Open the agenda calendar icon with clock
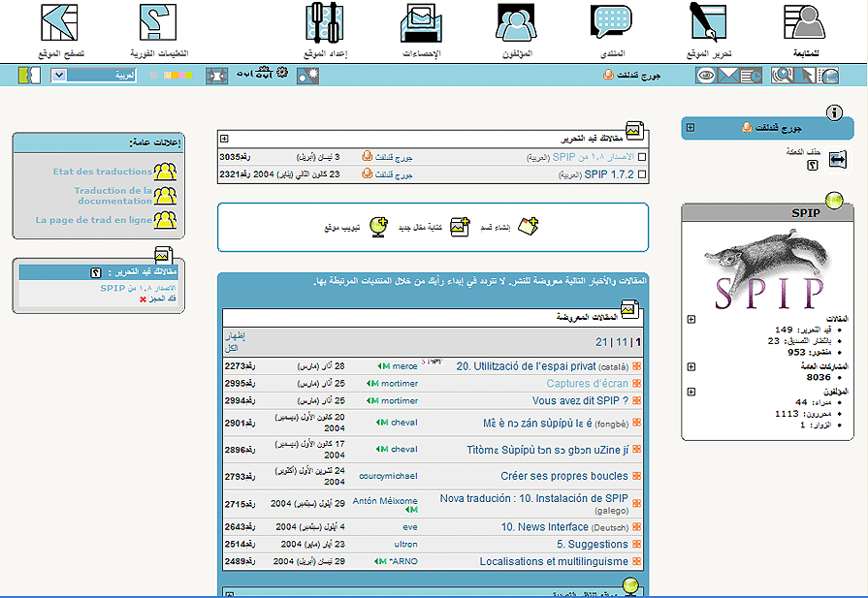The height and width of the screenshot is (598, 868). 753,76
